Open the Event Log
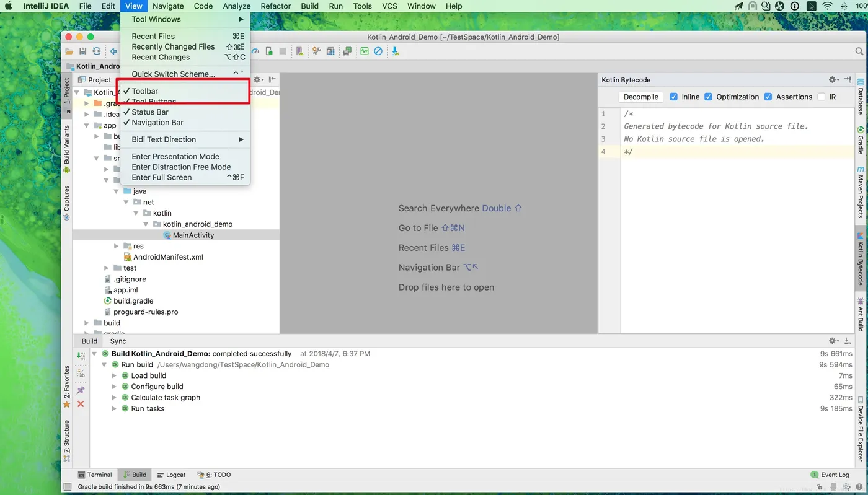This screenshot has height=495, width=868. tap(830, 475)
